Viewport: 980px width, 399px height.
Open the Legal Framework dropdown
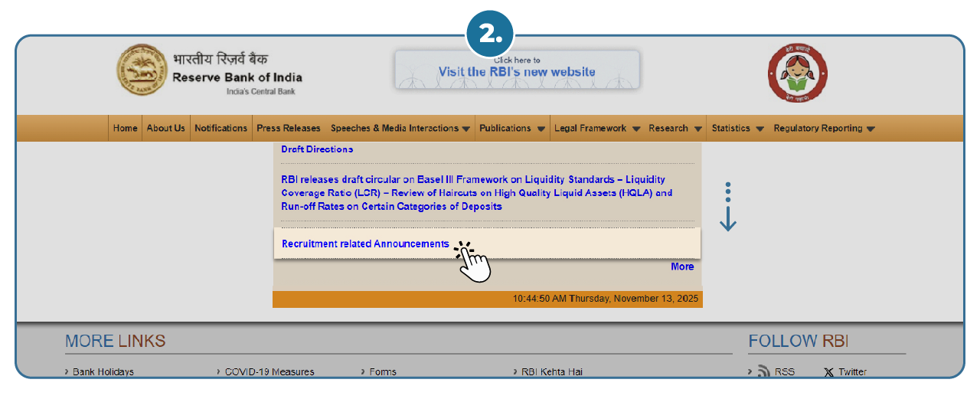(596, 129)
